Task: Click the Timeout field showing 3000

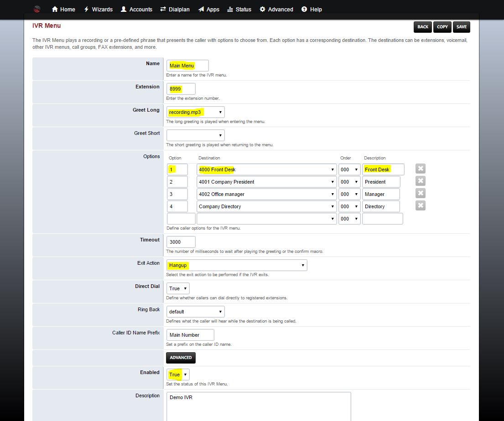Action: (x=181, y=242)
